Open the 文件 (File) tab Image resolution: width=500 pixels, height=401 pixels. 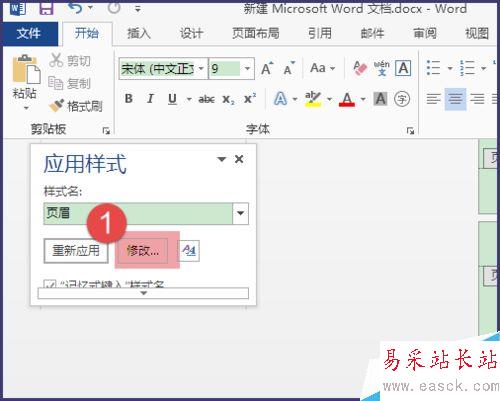[29, 33]
